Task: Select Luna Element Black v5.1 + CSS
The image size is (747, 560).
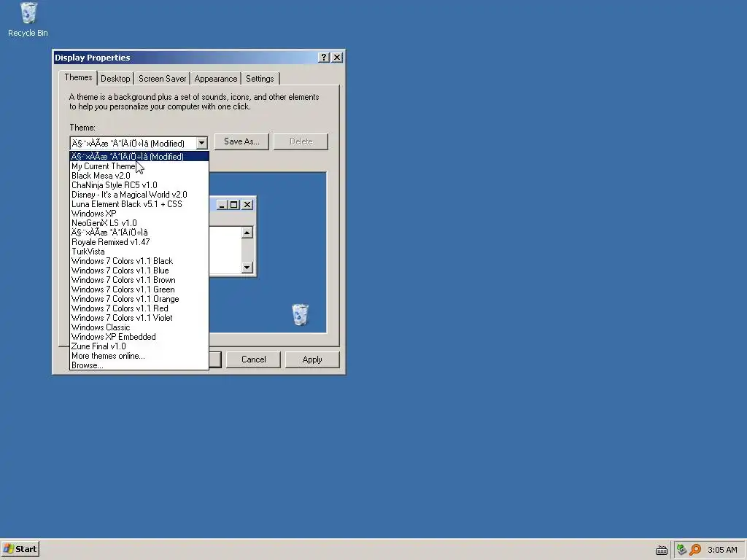Action: 139,204
